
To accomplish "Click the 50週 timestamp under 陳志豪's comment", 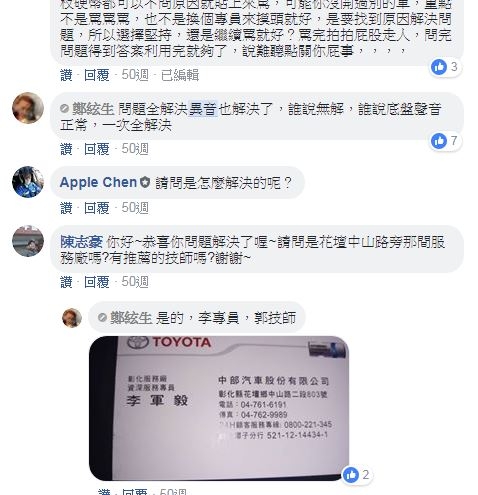I will 135,282.
